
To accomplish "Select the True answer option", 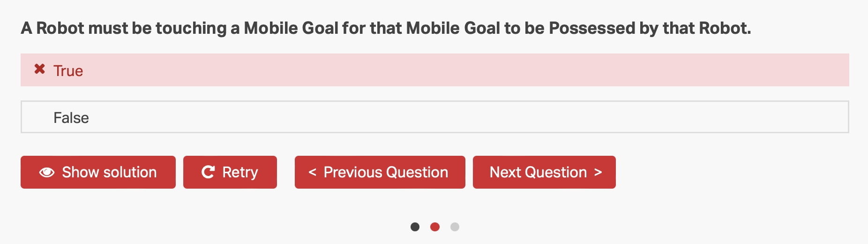I will pos(435,70).
